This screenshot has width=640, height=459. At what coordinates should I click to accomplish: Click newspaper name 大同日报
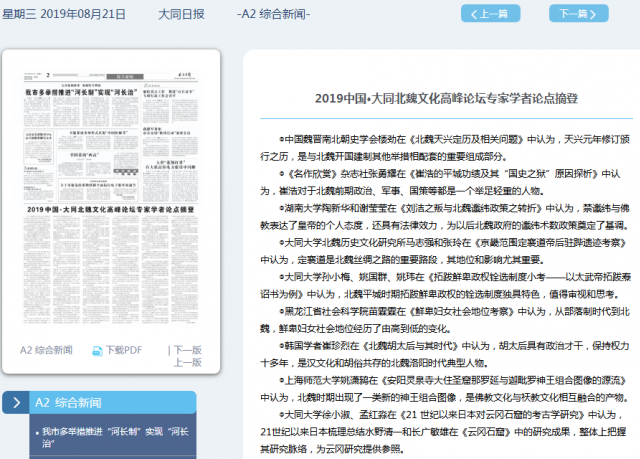pyautogui.click(x=181, y=14)
